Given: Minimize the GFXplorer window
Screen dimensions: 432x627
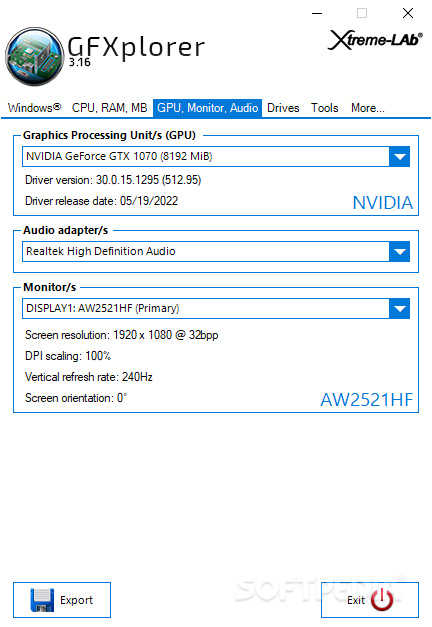Looking at the screenshot, I should click(317, 13).
